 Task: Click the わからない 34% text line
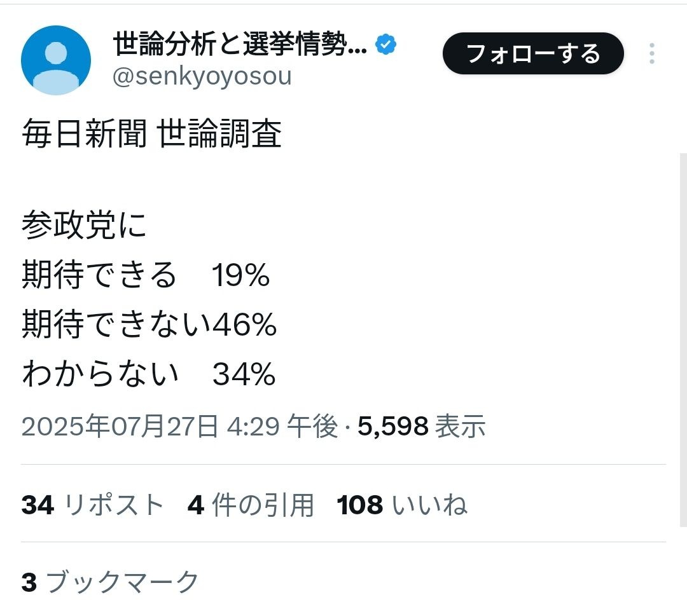click(x=149, y=375)
